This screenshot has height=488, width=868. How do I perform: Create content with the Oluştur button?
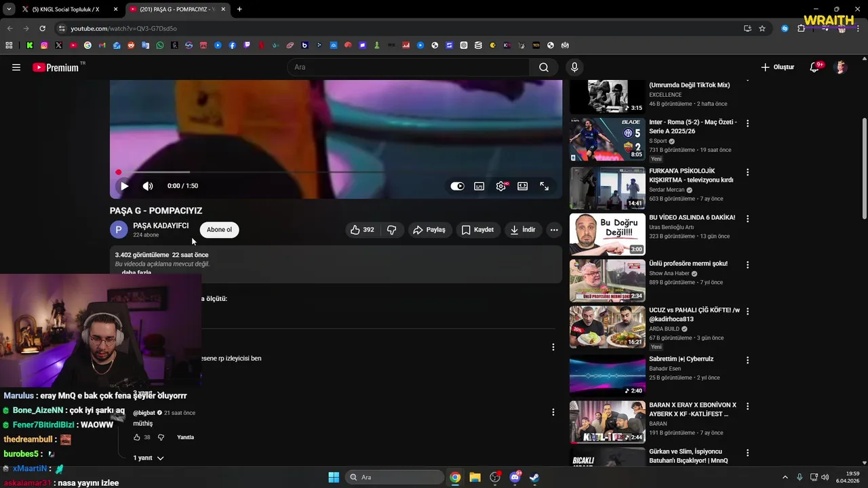(777, 67)
